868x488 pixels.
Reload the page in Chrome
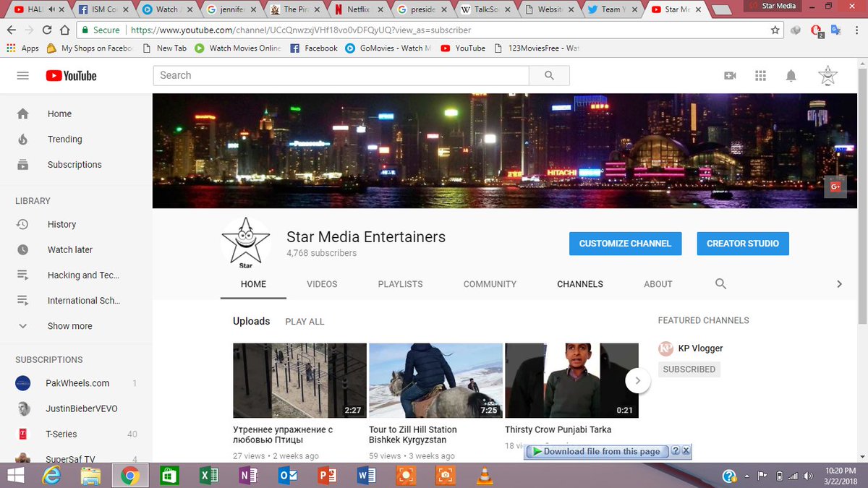click(x=47, y=30)
